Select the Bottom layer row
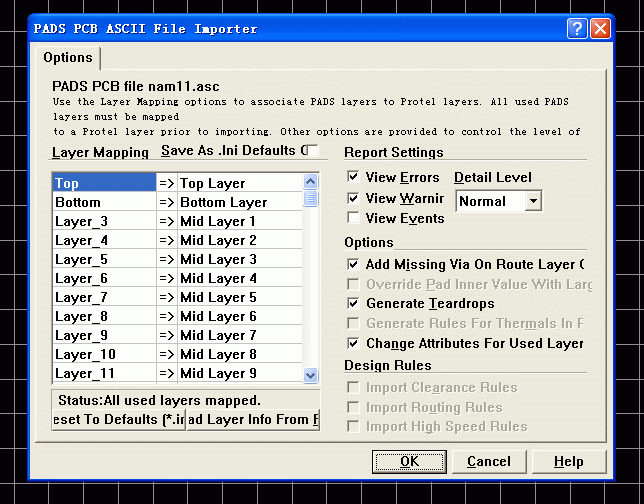The width and height of the screenshot is (644, 504). tap(103, 202)
